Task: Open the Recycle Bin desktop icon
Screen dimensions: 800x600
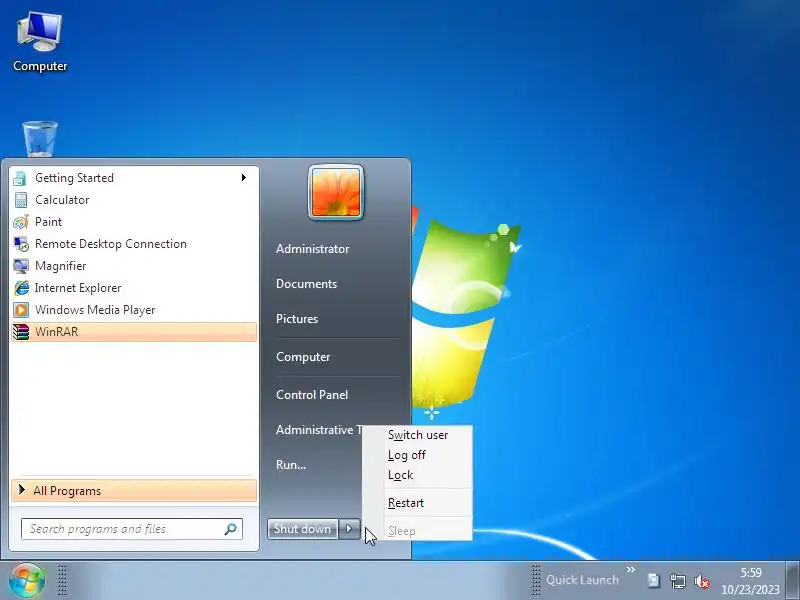Action: coord(40,139)
